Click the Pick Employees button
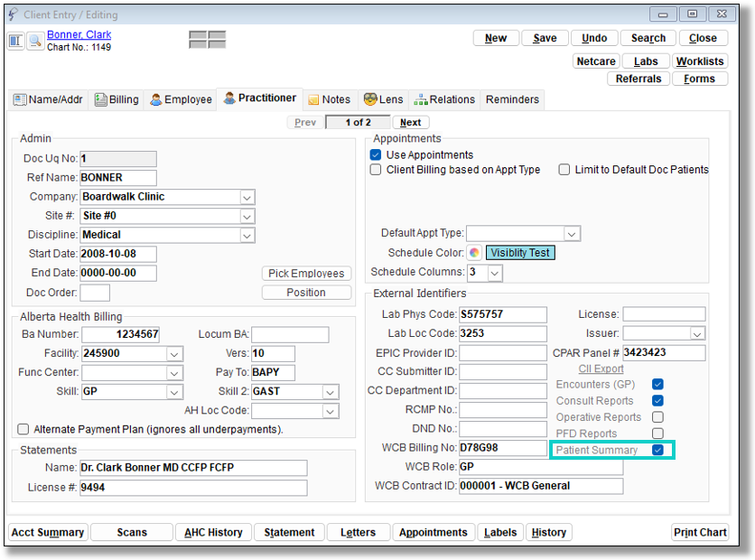This screenshot has height=560, width=755. click(306, 274)
